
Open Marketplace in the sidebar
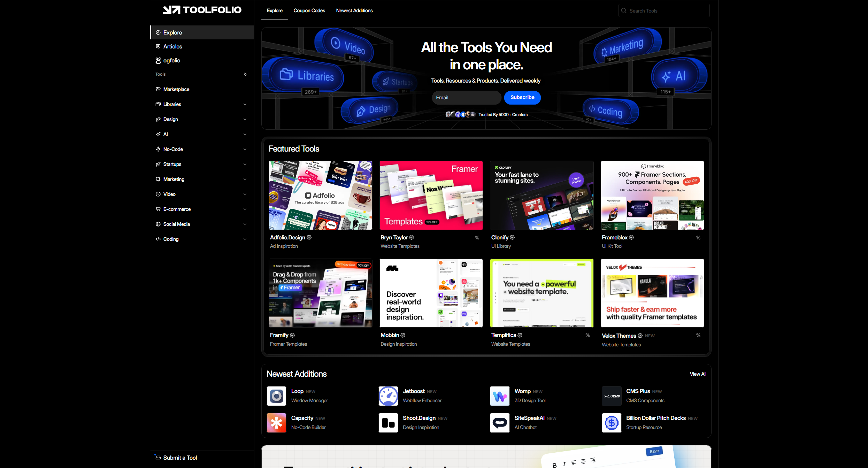[x=202, y=89]
